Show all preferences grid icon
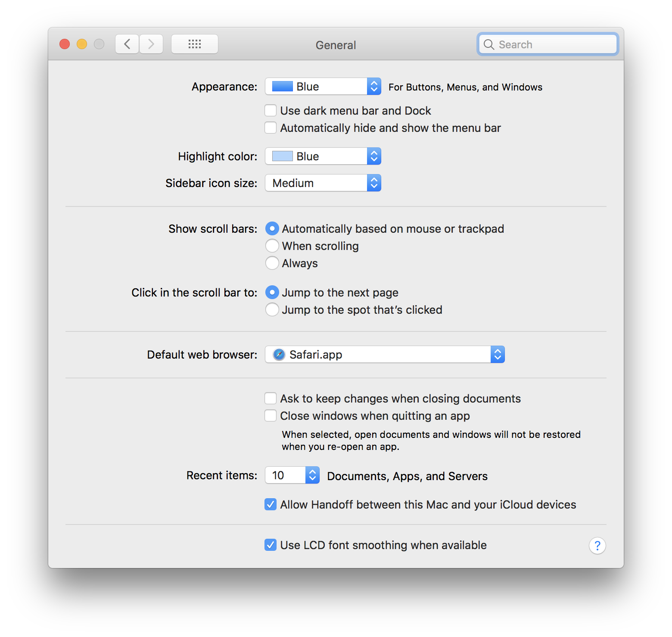672x637 pixels. pyautogui.click(x=195, y=44)
